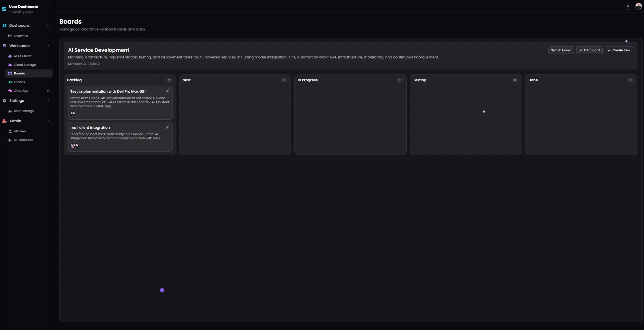Screen dimensions: 644x330
Task: Collapse the Admin section chevron
Action: coord(48,121)
